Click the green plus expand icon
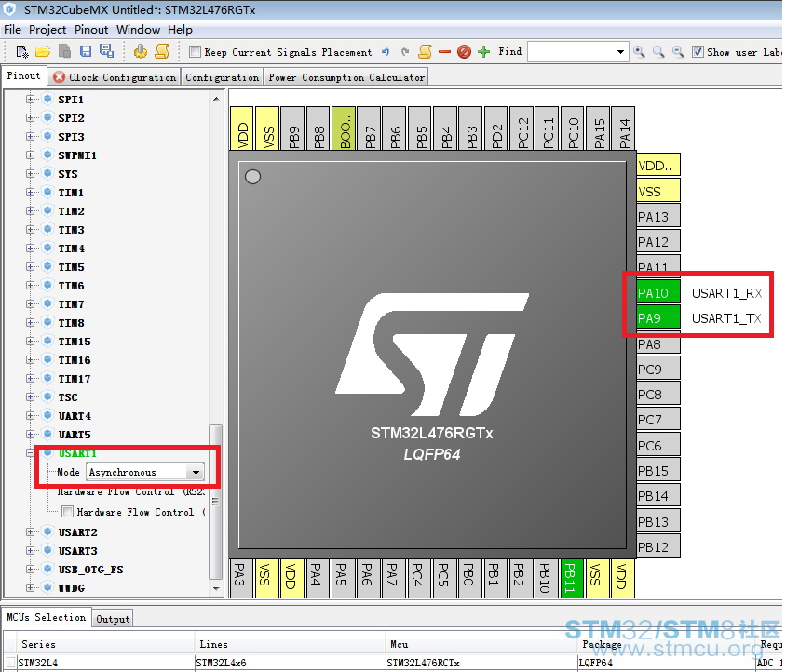786x672 pixels. pos(483,51)
